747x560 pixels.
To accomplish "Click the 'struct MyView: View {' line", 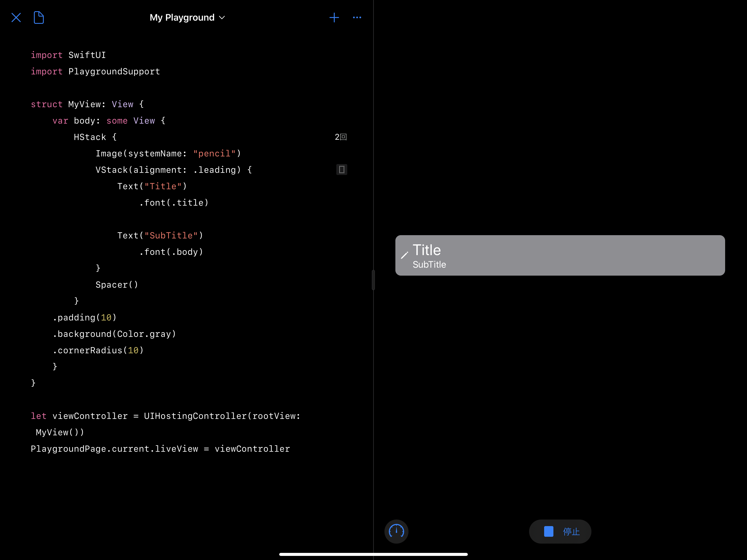I will click(x=87, y=104).
